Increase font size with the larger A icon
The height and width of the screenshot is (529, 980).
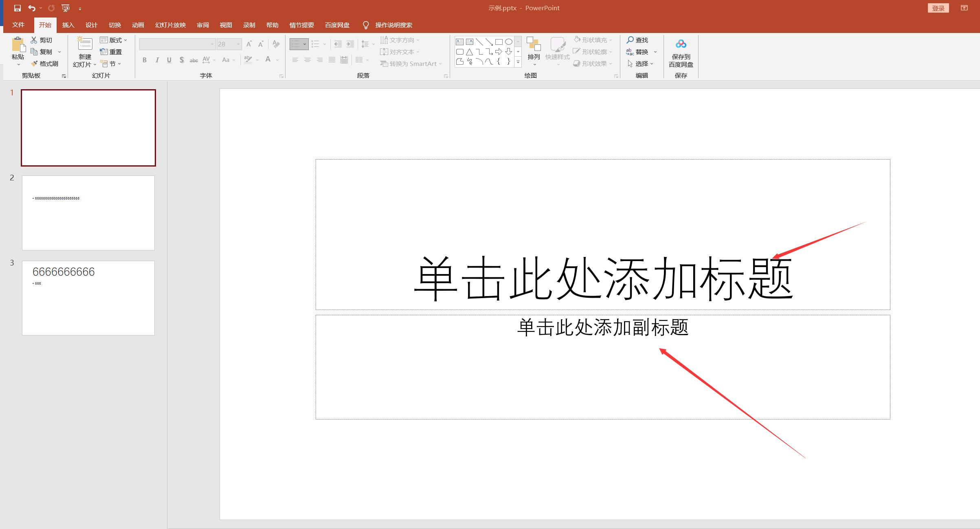point(249,44)
